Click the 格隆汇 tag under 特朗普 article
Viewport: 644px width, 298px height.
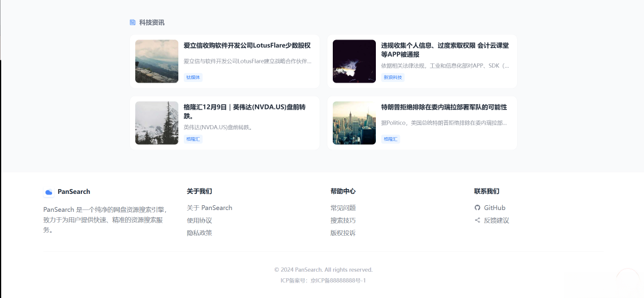pos(391,139)
